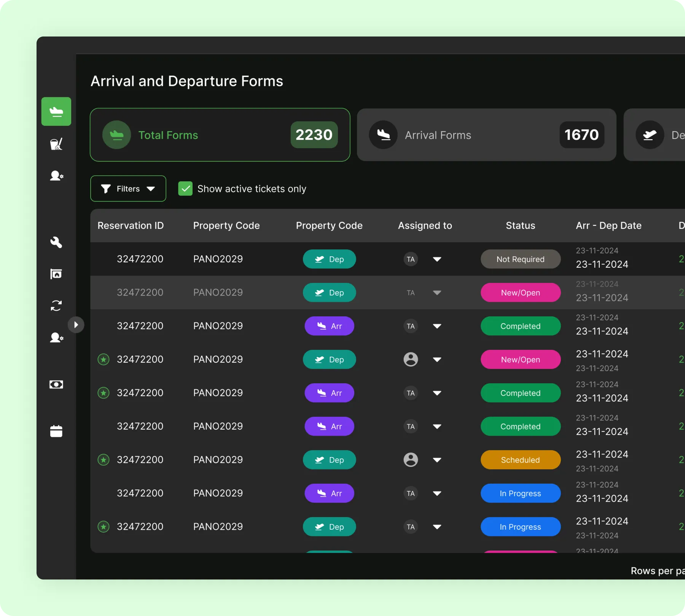Click the person avatar in the Scheduled row

411,460
